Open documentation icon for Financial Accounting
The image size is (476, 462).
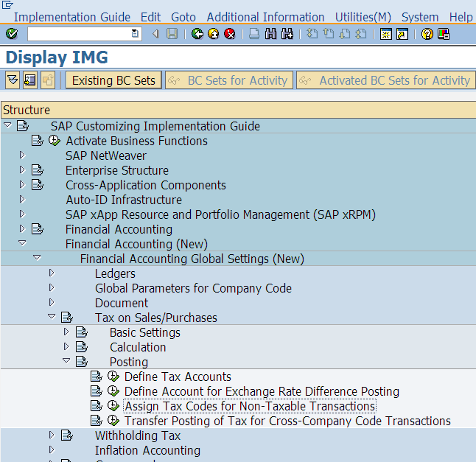[x=38, y=229]
